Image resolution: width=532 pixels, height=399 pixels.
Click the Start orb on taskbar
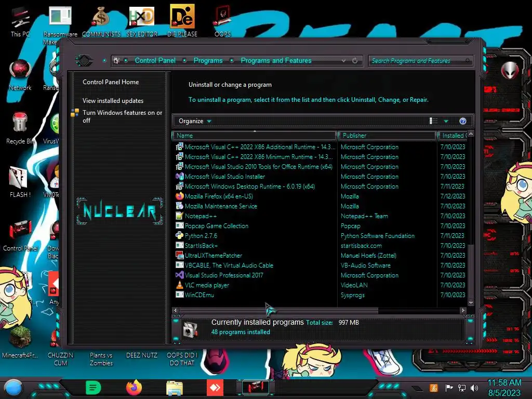pyautogui.click(x=14, y=388)
